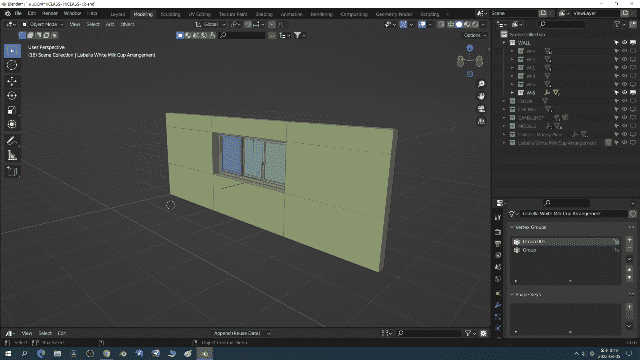Select the Transform tool

tap(12, 124)
